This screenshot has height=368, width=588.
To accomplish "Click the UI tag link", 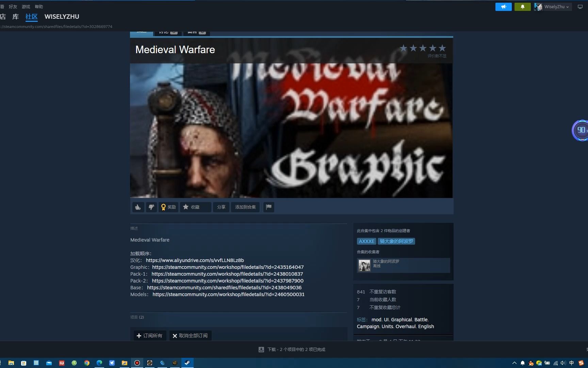I will [386, 320].
